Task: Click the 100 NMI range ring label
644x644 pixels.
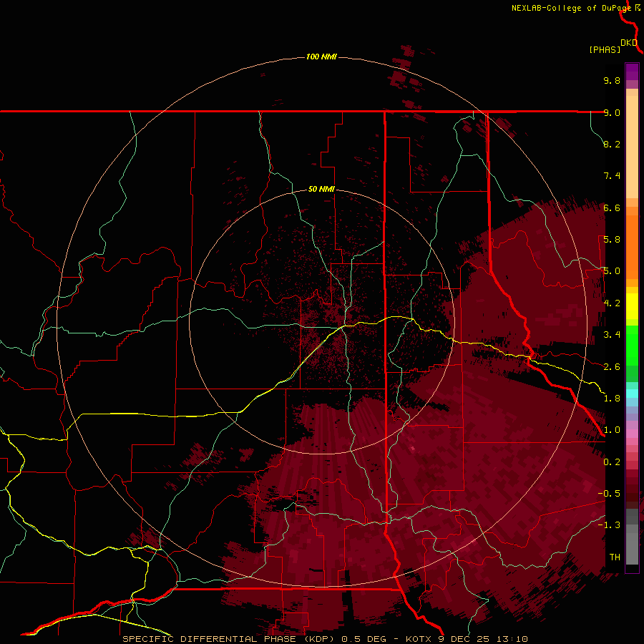Action: click(321, 57)
